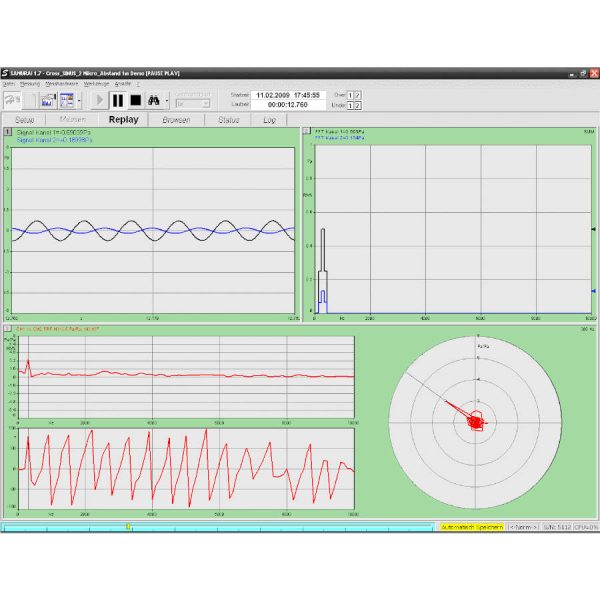Viewport: 600px width, 600px height.
Task: Open the Messhardware menu
Action: point(62,84)
